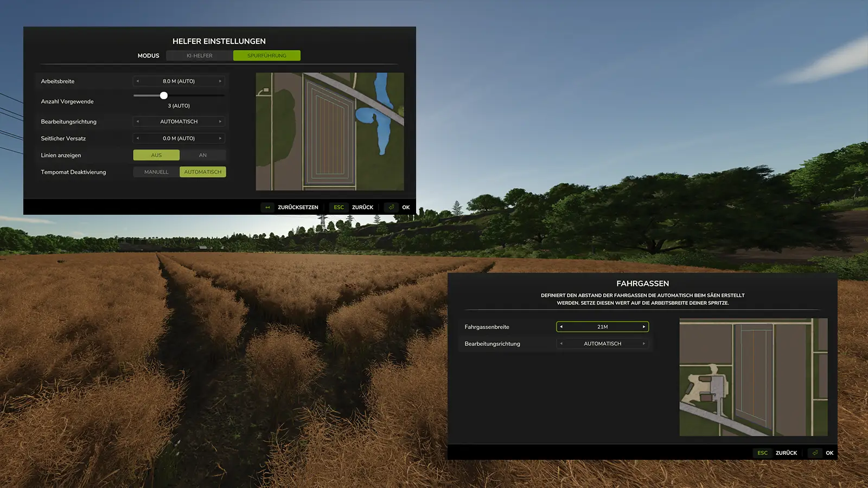Set Linien anzeigen to AUS
Screen dimensions: 868x488
156,155
